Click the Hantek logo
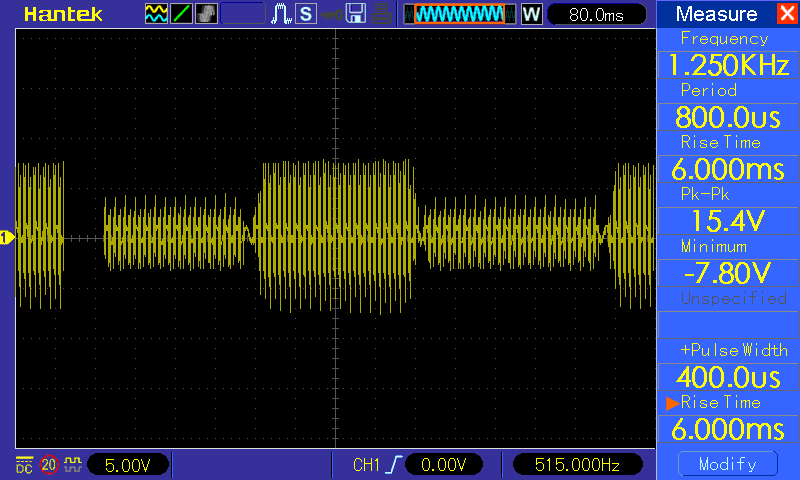Viewport: 800px width, 480px height. point(63,14)
